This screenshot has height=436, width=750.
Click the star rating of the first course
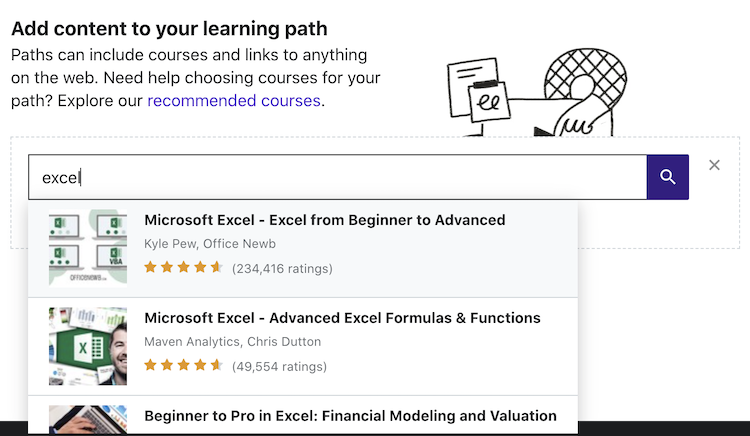coord(184,268)
